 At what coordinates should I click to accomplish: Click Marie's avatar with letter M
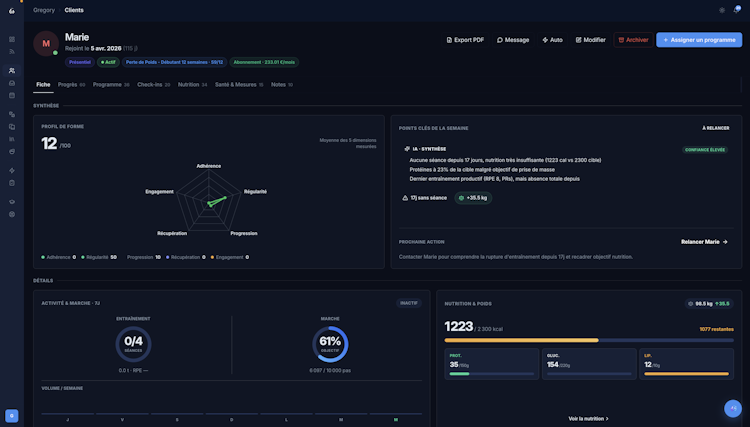point(46,44)
